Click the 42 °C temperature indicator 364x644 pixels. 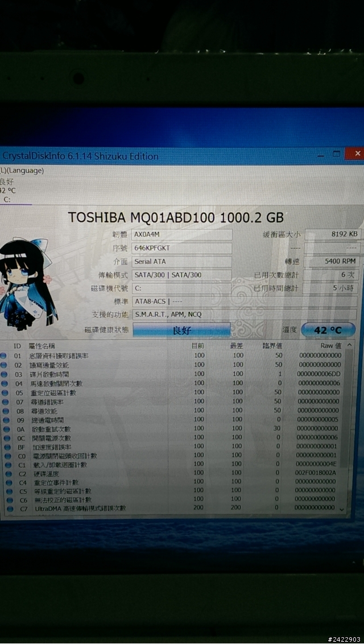328,330
